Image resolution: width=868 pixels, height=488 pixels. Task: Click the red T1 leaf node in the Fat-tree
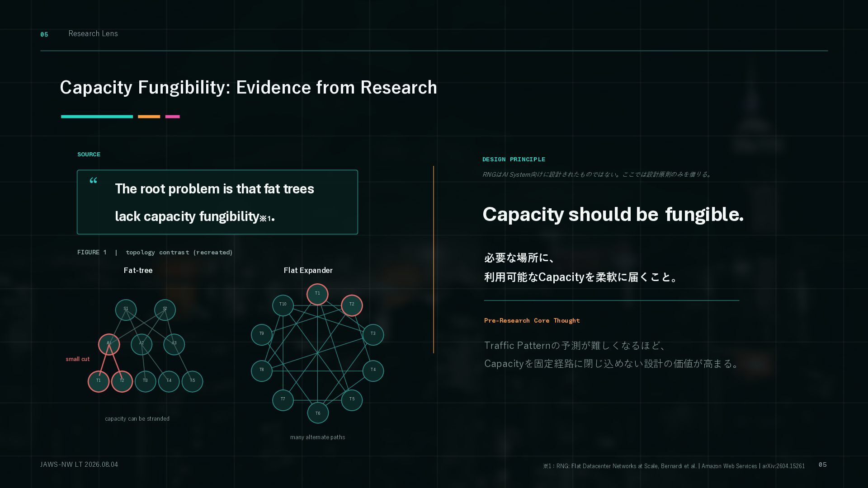pyautogui.click(x=99, y=381)
